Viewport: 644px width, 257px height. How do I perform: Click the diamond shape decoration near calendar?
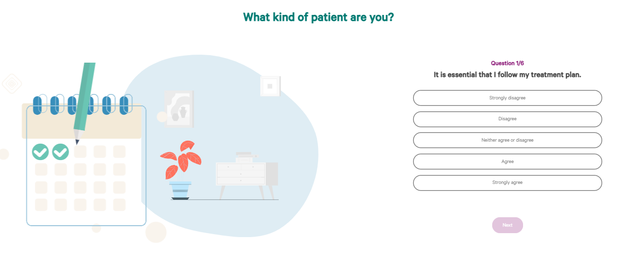point(11,84)
